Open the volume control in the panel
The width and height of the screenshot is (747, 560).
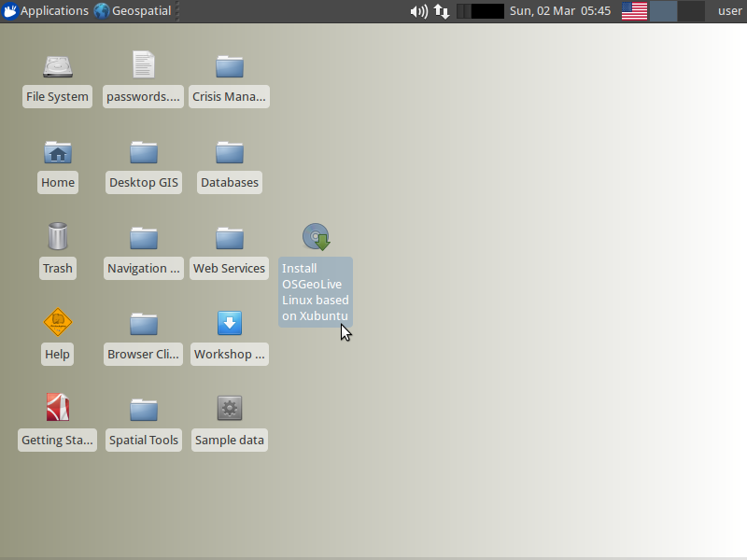pos(418,11)
